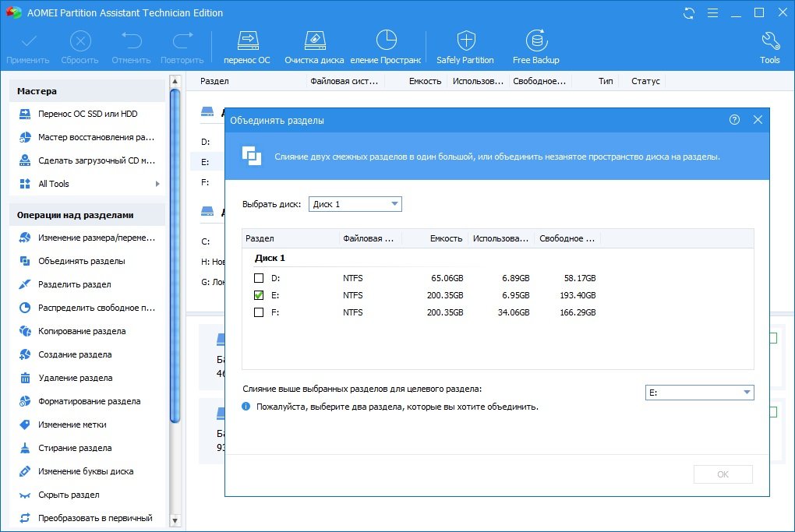The height and width of the screenshot is (532, 795).
Task: Select the Разделить раздел sidebar icon
Action: pyautogui.click(x=24, y=284)
